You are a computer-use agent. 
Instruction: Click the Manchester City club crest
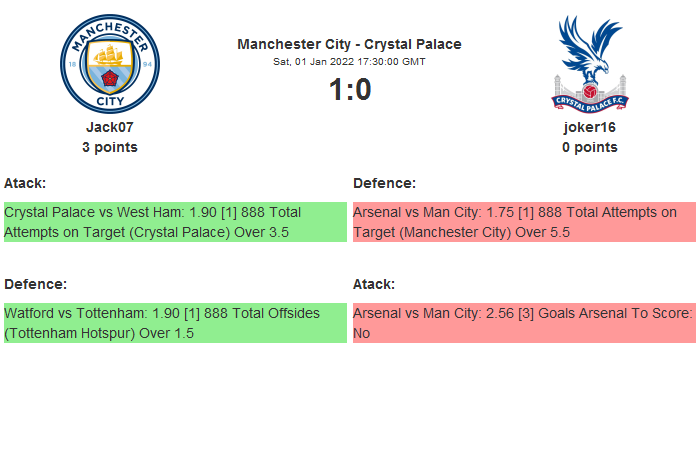pyautogui.click(x=110, y=63)
